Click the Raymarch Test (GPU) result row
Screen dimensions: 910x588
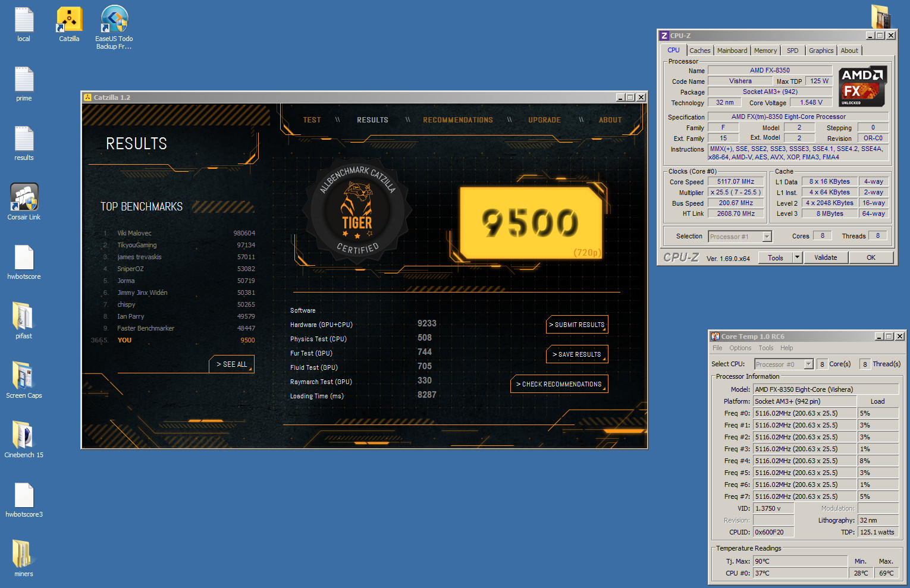364,381
